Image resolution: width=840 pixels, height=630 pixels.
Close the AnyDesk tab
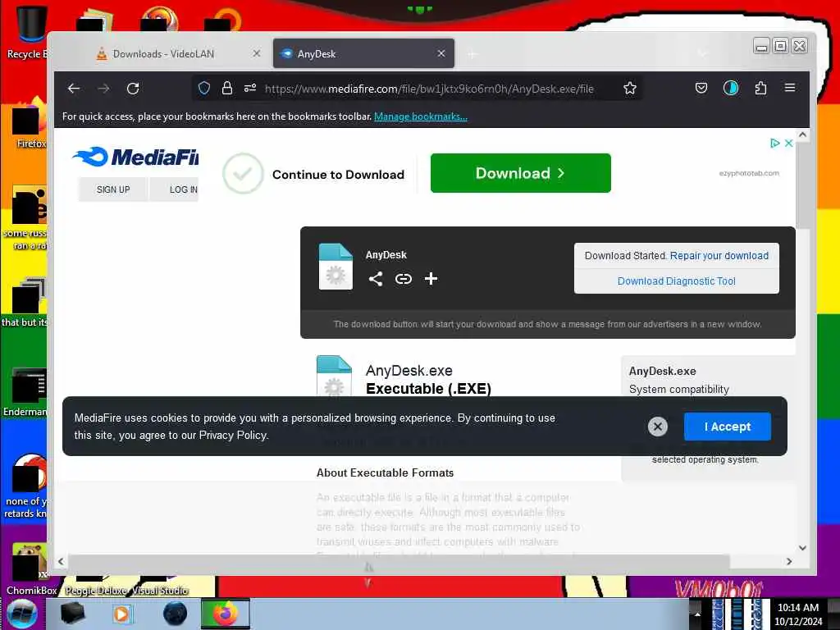click(x=441, y=53)
